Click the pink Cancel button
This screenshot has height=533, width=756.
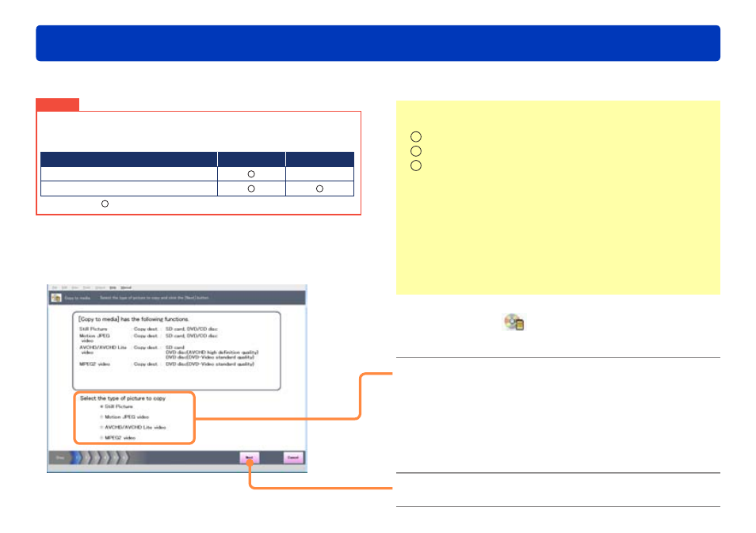tap(293, 457)
